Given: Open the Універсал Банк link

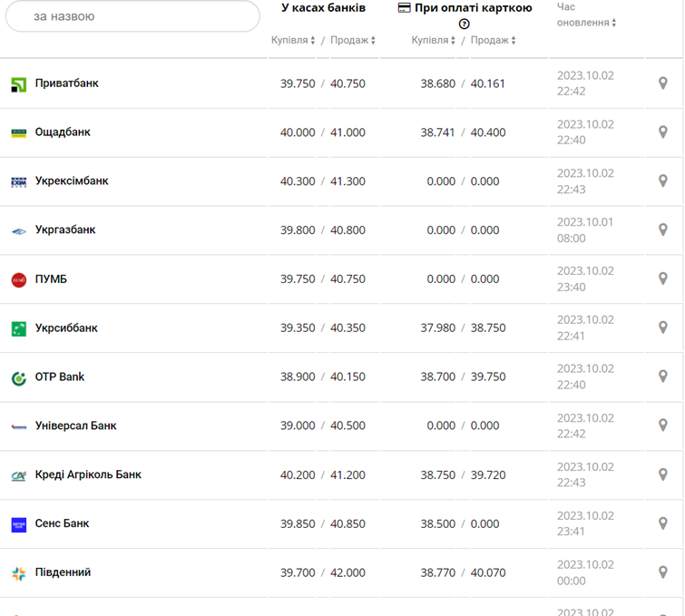Looking at the screenshot, I should point(75,425).
